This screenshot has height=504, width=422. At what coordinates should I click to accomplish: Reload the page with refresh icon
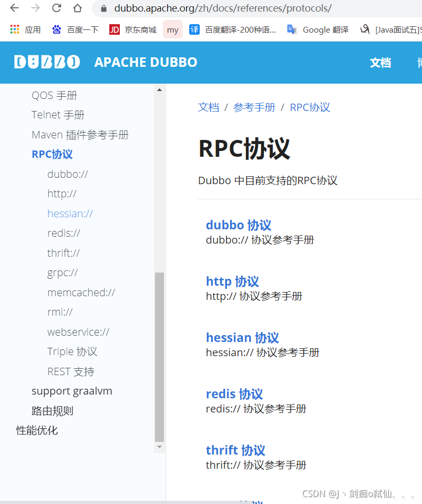[57, 8]
